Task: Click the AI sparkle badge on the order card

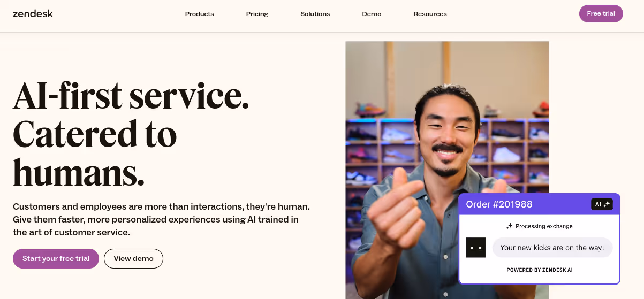Action: click(602, 204)
